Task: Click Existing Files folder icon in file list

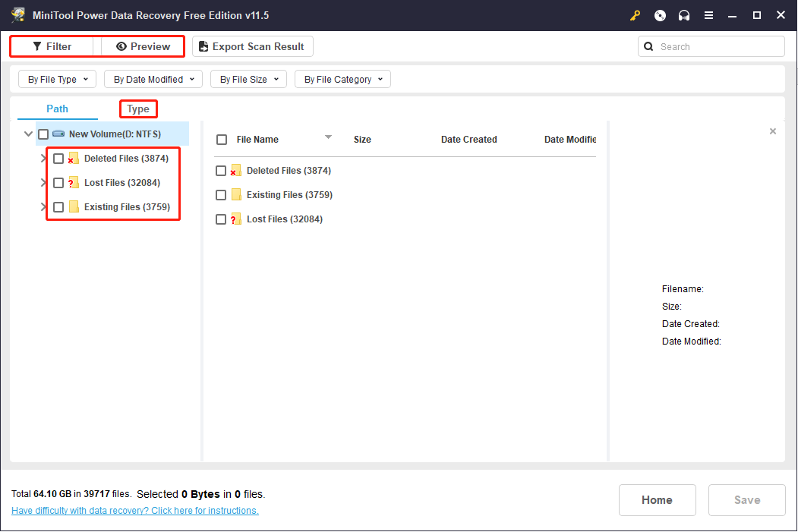Action: click(x=236, y=195)
